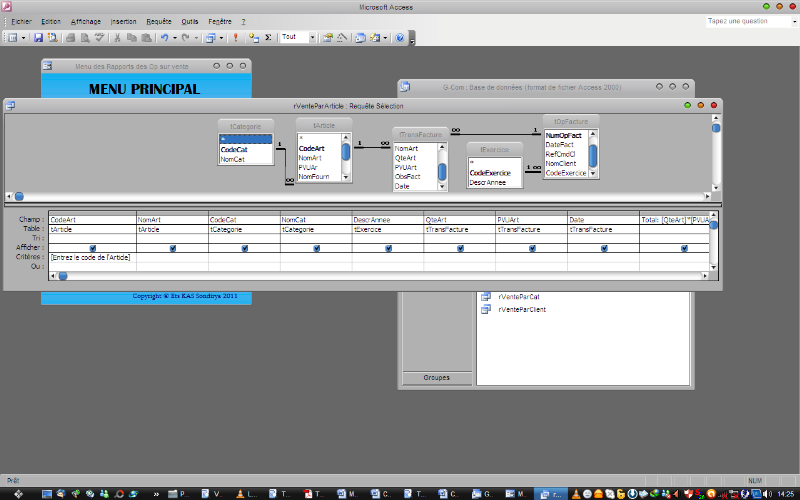Open the rVenteParClient query
Viewport: 800px width, 500px height.
tap(520, 310)
